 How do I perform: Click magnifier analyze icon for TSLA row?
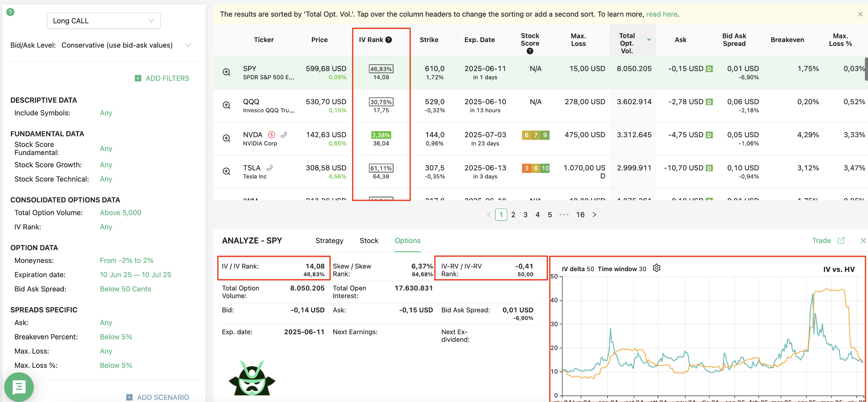pos(226,171)
